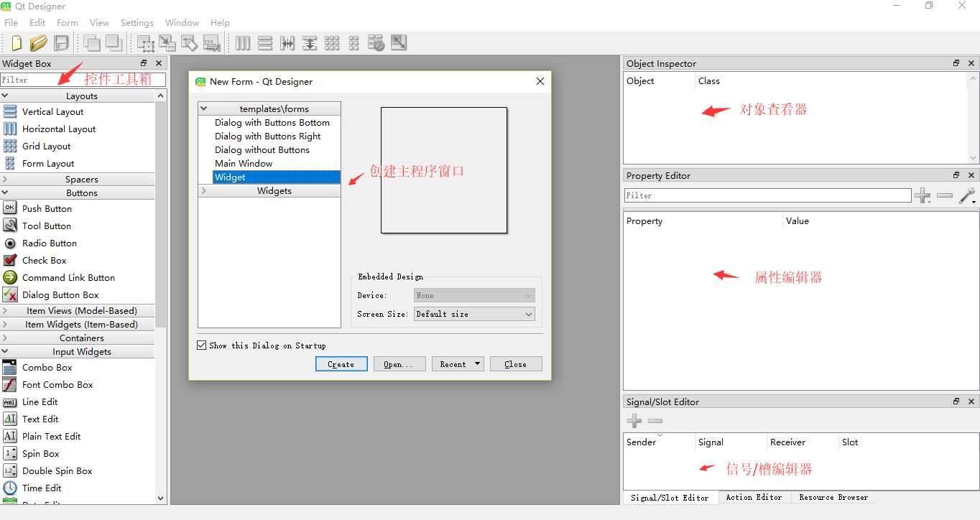Collapse the Layouts category
Screen dimensions: 980x520
(6, 96)
